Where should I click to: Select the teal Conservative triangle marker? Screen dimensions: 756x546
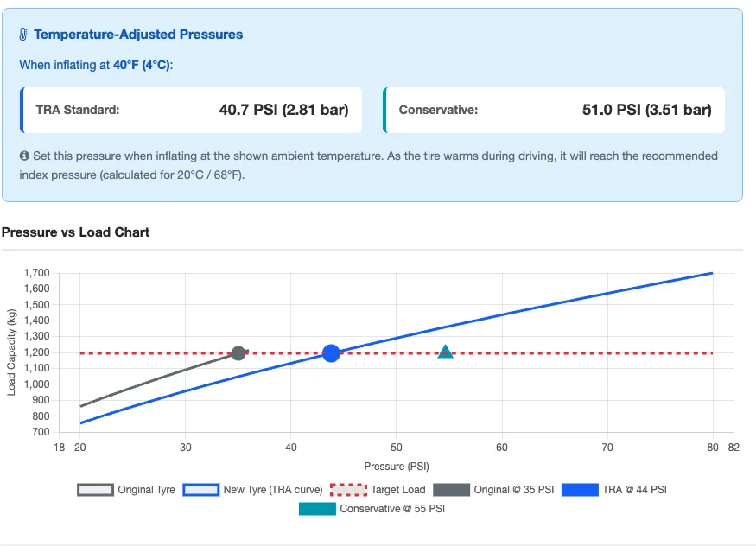445,352
